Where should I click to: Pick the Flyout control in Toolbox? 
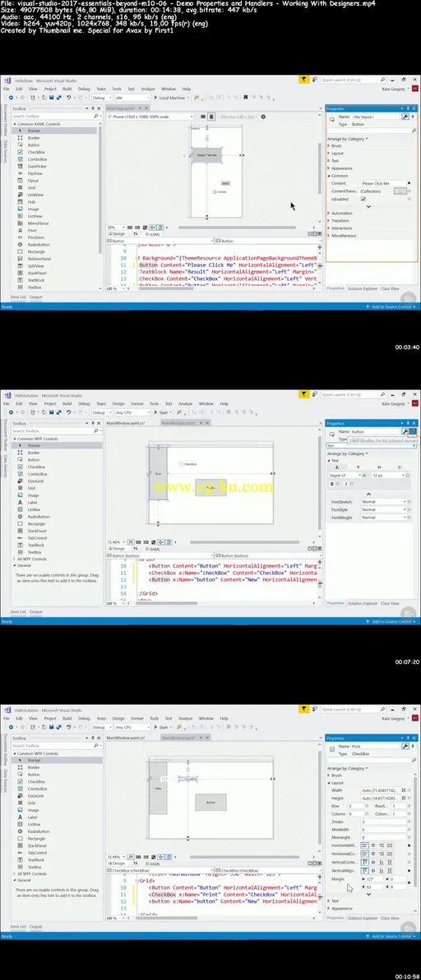[33, 181]
